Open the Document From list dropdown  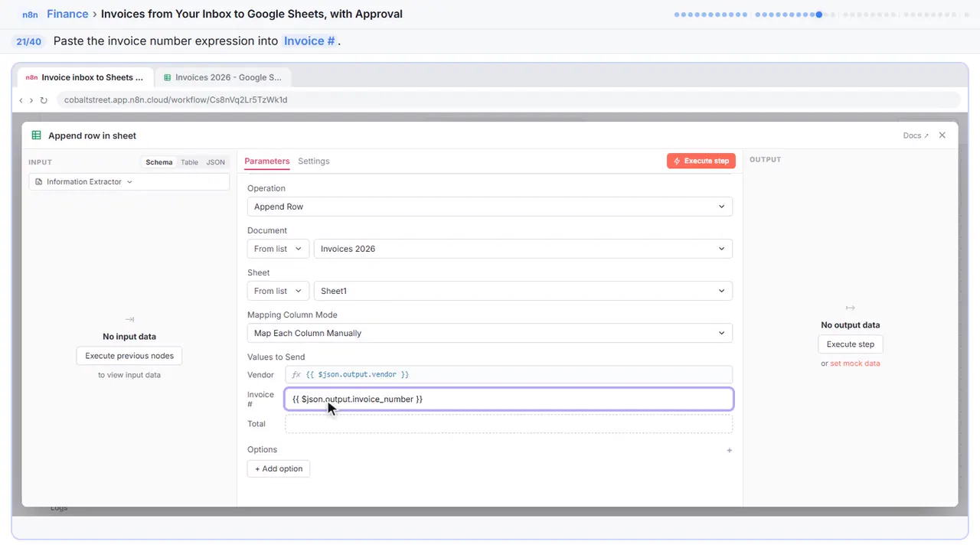coord(279,249)
